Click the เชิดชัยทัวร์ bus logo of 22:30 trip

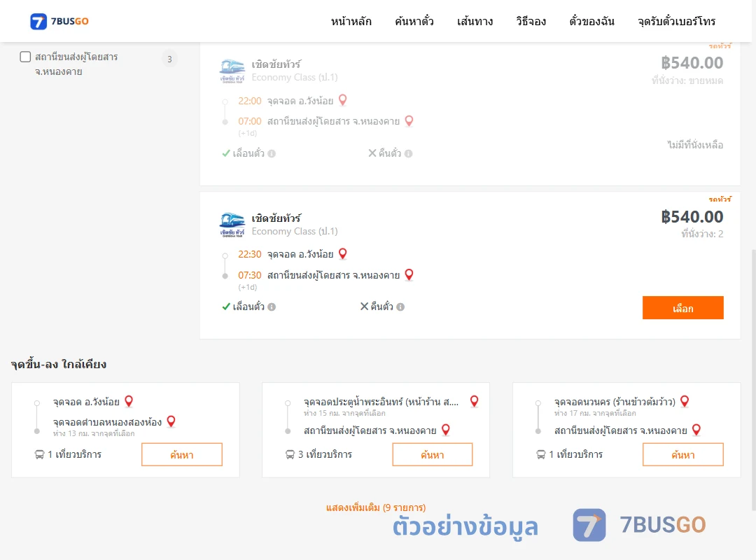point(232,225)
